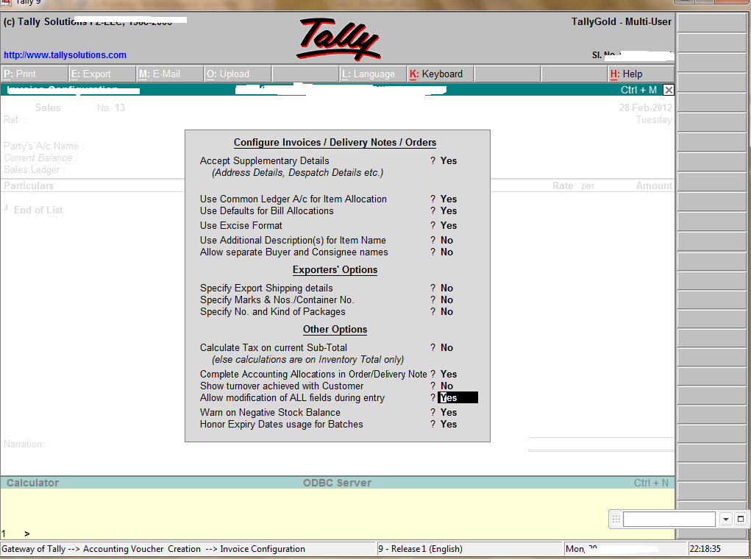Click the Configure Invoices / Delivery Notes / Orders title
Screen dimensions: 751x560
coord(335,143)
